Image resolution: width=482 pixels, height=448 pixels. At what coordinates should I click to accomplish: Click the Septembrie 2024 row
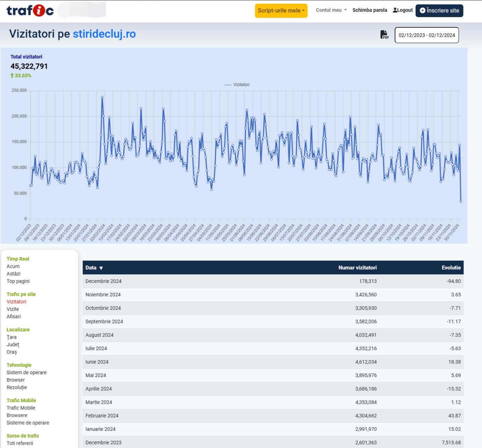(x=273, y=321)
